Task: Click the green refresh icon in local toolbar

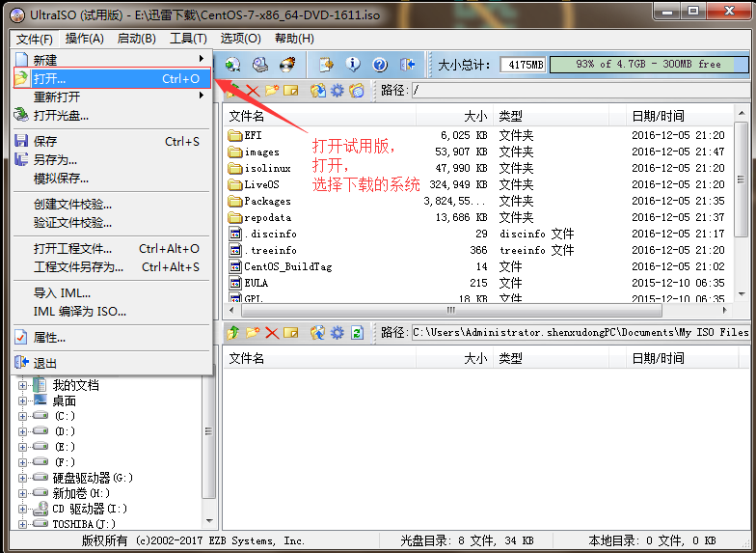Action: coord(357,332)
